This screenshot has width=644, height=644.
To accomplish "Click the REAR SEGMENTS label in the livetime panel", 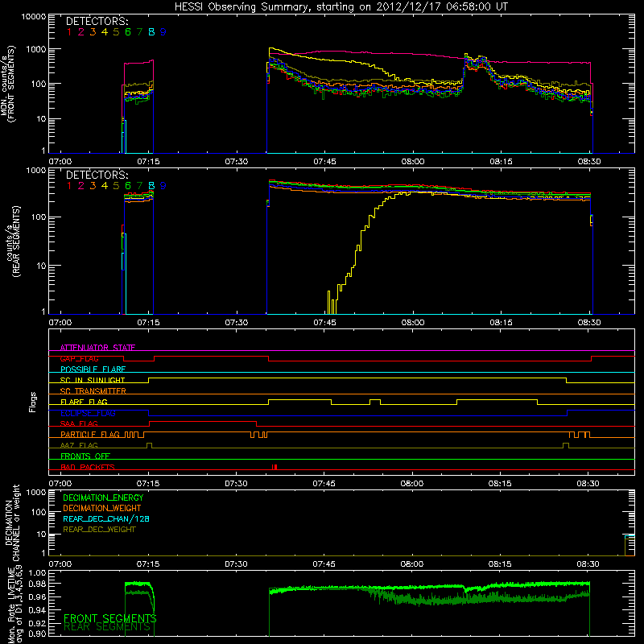I will coord(107,627).
